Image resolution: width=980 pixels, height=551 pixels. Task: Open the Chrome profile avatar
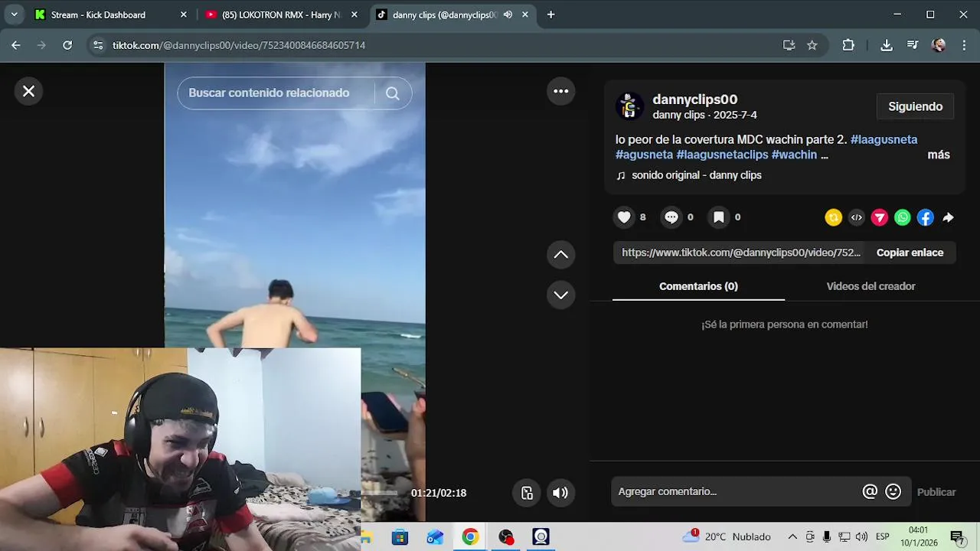939,45
